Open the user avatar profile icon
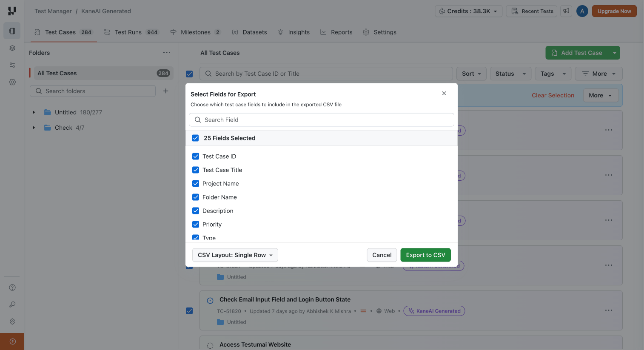Viewport: 644px width, 350px height. pyautogui.click(x=582, y=11)
